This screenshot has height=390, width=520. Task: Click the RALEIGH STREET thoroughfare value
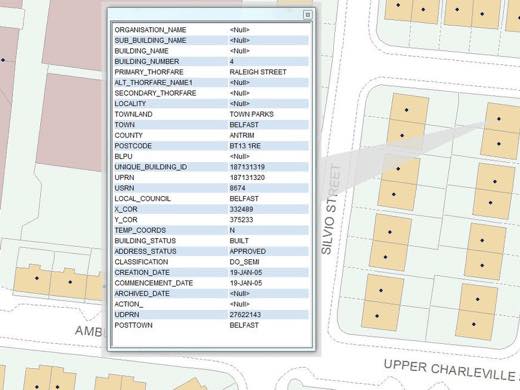click(258, 72)
